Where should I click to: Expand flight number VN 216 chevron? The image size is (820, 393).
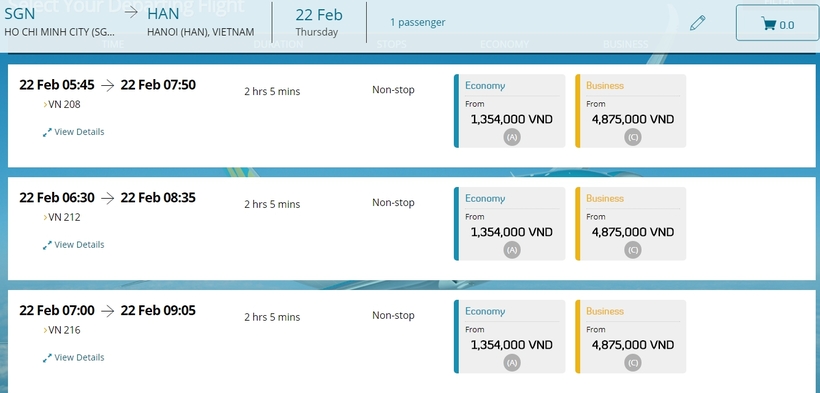[45, 330]
